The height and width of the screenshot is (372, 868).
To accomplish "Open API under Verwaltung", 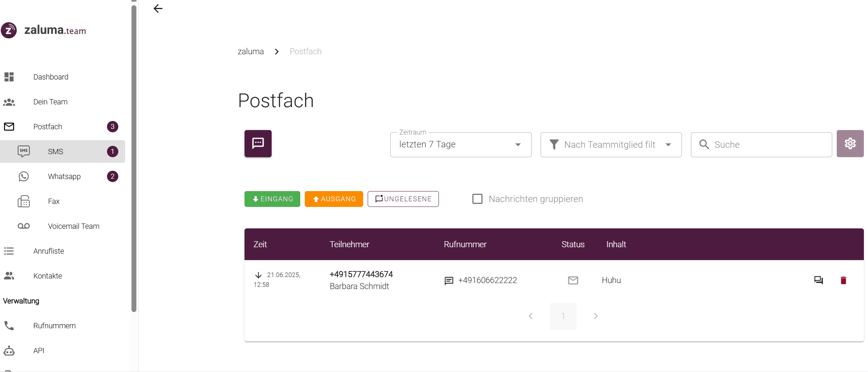I will [63, 351].
